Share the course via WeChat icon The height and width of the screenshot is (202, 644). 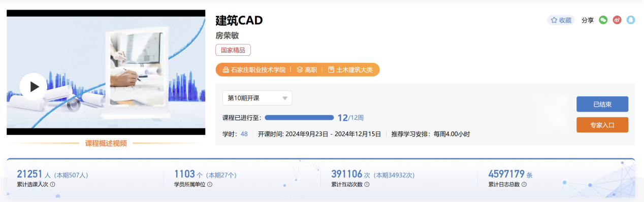coord(603,20)
